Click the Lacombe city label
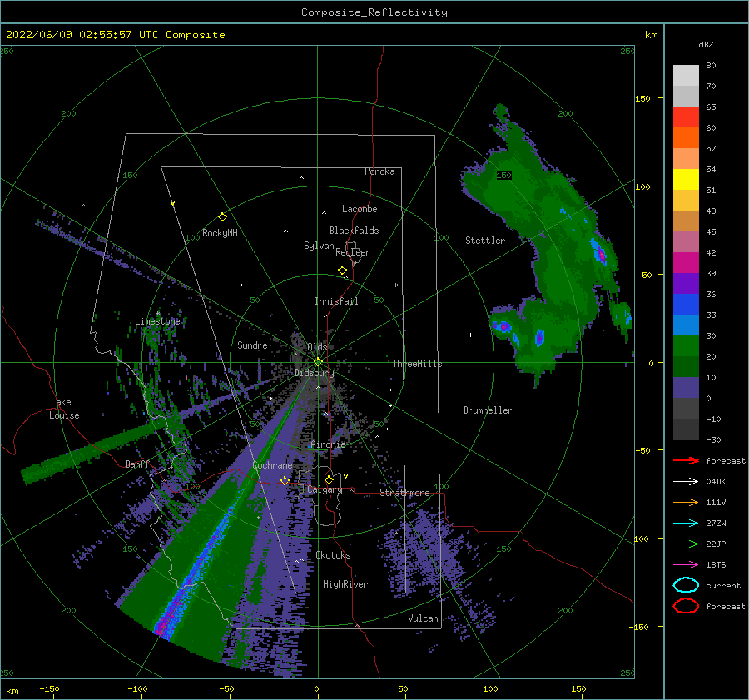Screen dimensions: 749x700 tap(360, 209)
